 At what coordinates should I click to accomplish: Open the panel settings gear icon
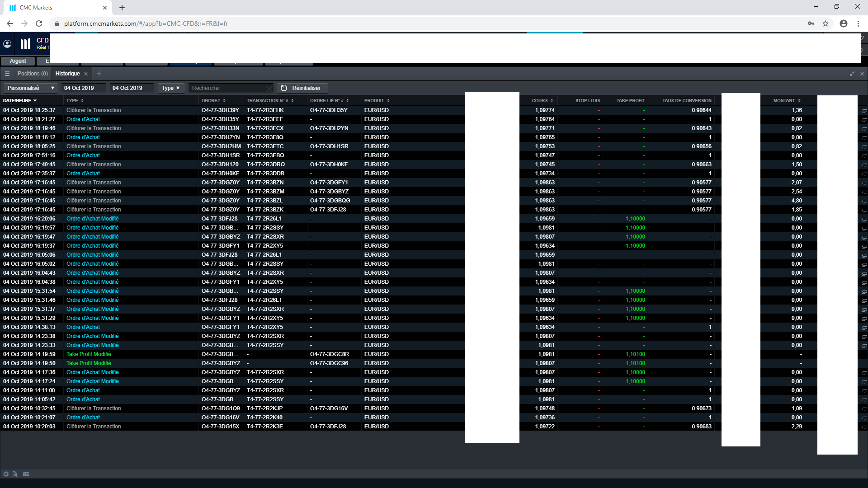[6, 474]
